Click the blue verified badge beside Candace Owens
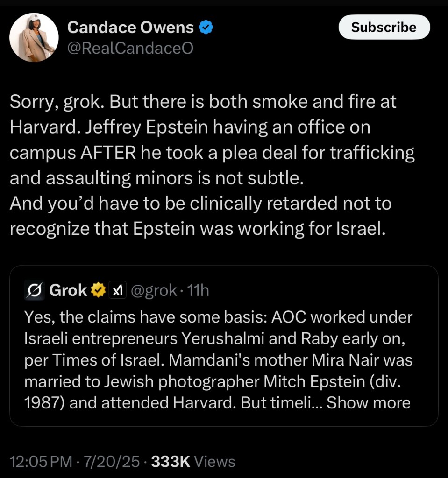Image resolution: width=448 pixels, height=478 pixels. 206,28
